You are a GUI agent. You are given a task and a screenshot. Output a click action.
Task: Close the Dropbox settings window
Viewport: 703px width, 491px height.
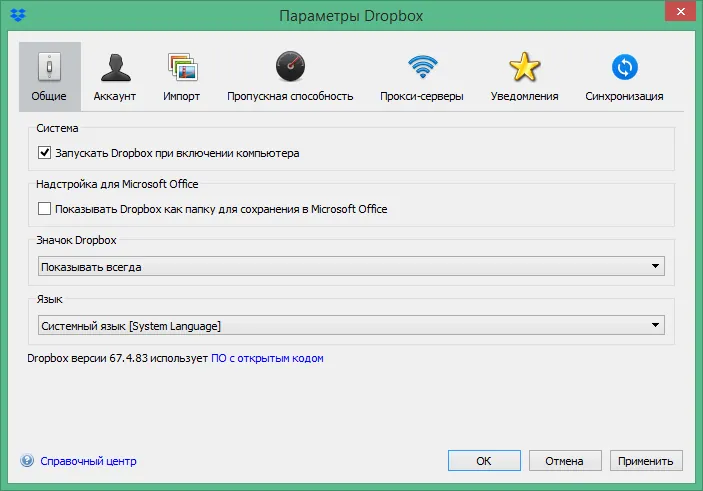(x=680, y=11)
